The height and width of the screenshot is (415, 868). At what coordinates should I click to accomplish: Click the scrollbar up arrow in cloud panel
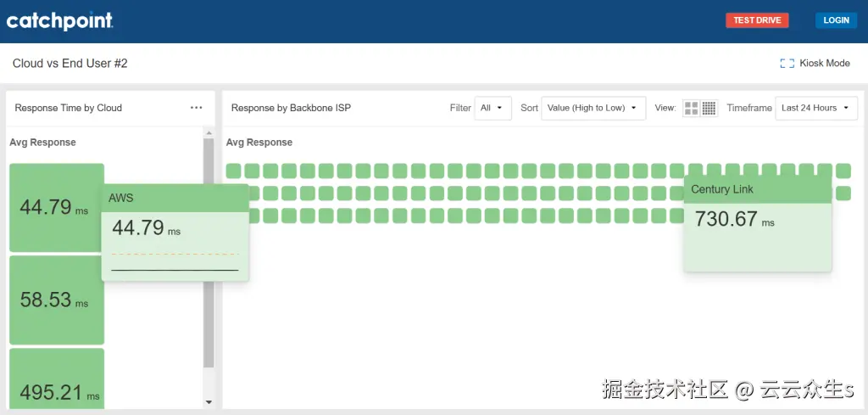(209, 133)
